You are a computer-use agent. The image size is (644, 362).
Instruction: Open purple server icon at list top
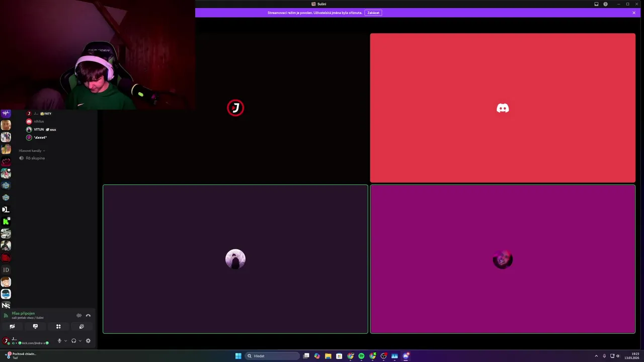coord(6,114)
